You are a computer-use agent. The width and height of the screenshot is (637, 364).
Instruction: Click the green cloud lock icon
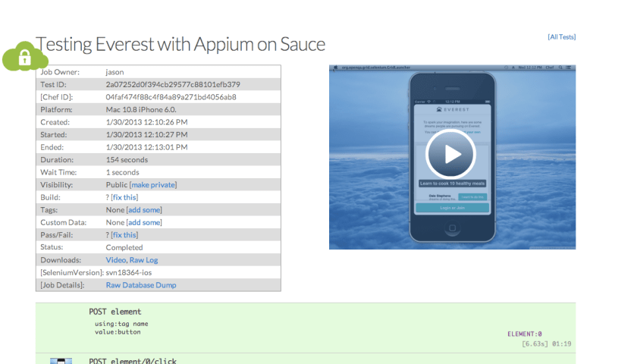(26, 58)
